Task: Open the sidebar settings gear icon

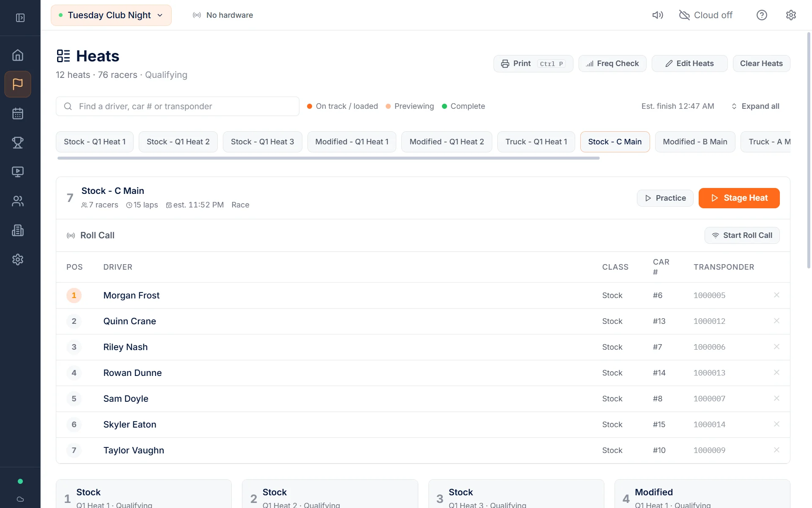Action: (x=18, y=260)
